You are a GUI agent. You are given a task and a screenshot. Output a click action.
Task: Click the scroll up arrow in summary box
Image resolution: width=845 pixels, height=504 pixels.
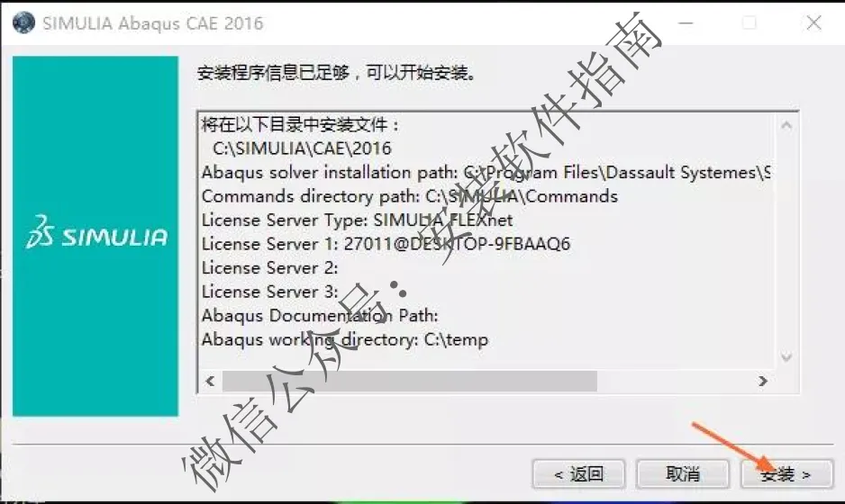click(786, 125)
